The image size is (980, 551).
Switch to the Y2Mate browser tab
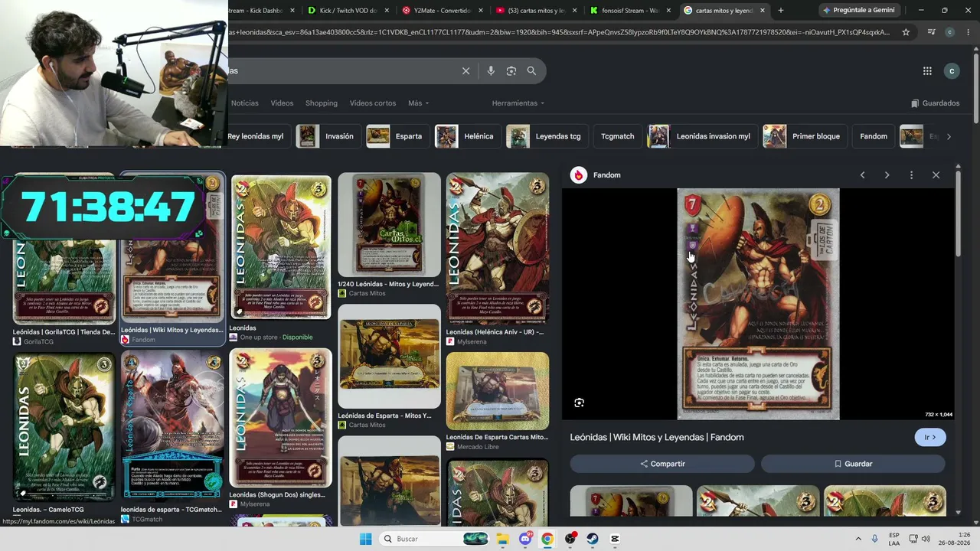[443, 11]
